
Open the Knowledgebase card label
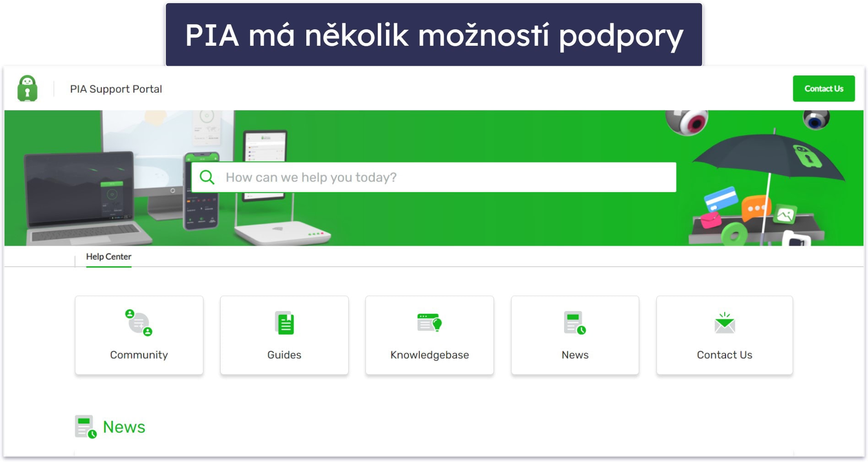pos(429,355)
